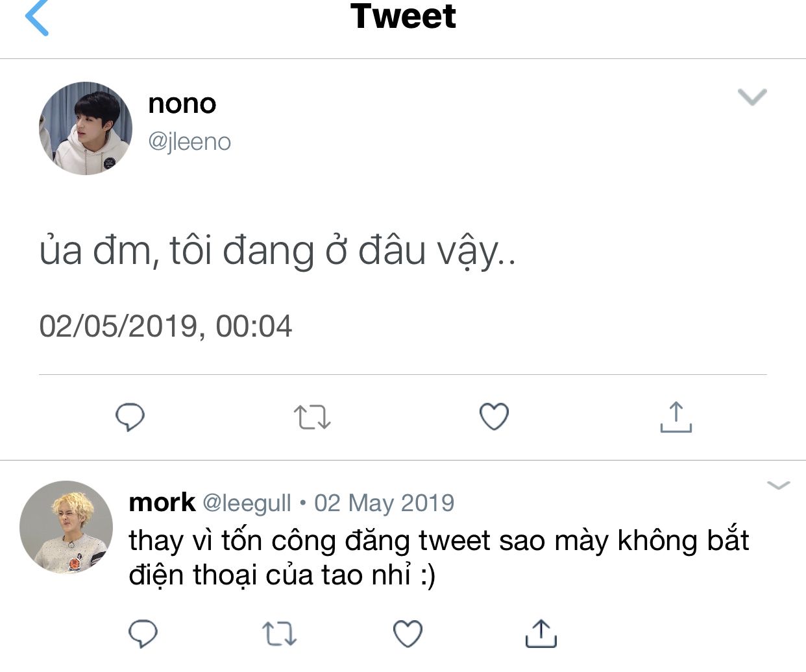Select the mork display name

pos(162,502)
